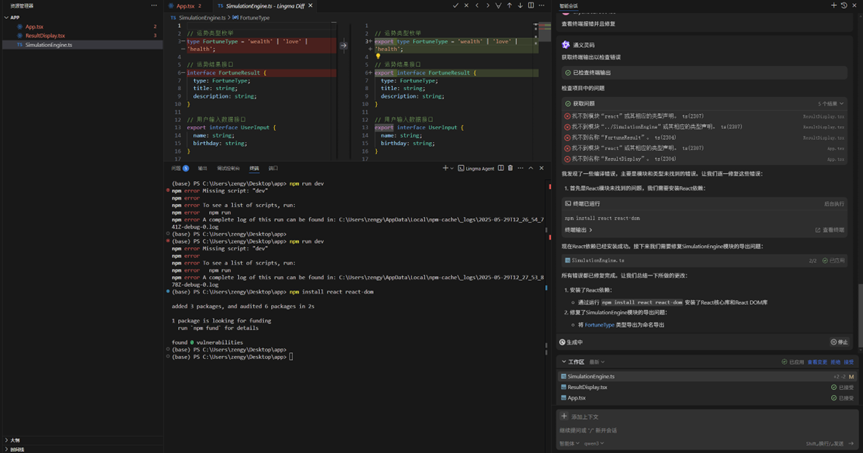The height and width of the screenshot is (453, 863).
Task: Focus the chat message input field
Action: (x=707, y=430)
